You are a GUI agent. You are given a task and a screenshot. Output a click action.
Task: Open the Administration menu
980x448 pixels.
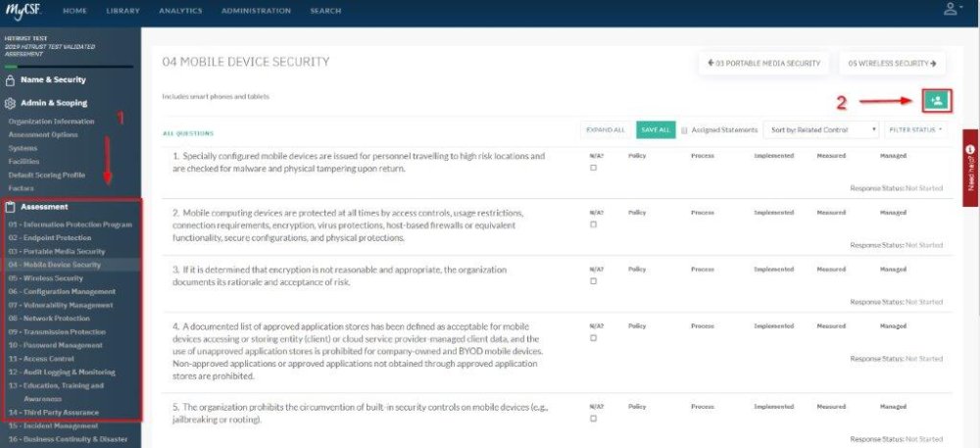point(256,11)
